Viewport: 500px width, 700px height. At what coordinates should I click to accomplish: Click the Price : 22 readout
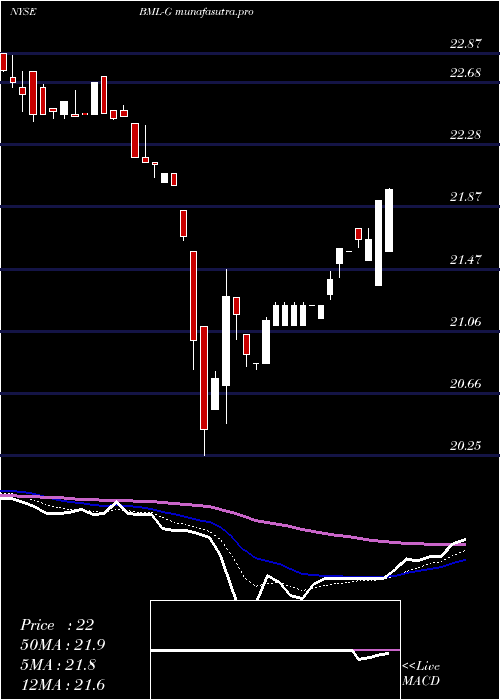(x=57, y=625)
